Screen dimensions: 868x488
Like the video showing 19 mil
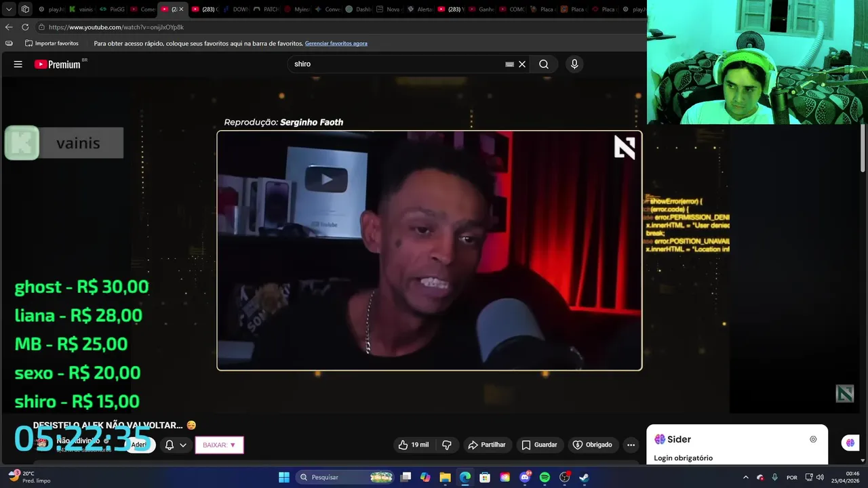click(x=414, y=445)
